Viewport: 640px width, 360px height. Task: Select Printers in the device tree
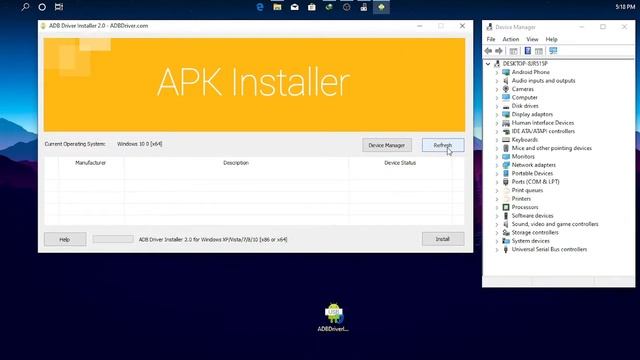[x=521, y=199]
